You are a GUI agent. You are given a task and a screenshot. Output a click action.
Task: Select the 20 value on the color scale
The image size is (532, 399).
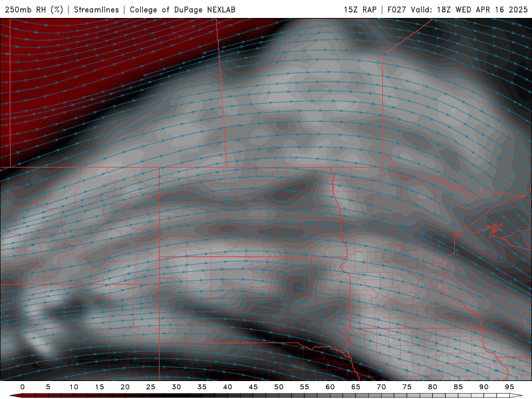point(125,387)
